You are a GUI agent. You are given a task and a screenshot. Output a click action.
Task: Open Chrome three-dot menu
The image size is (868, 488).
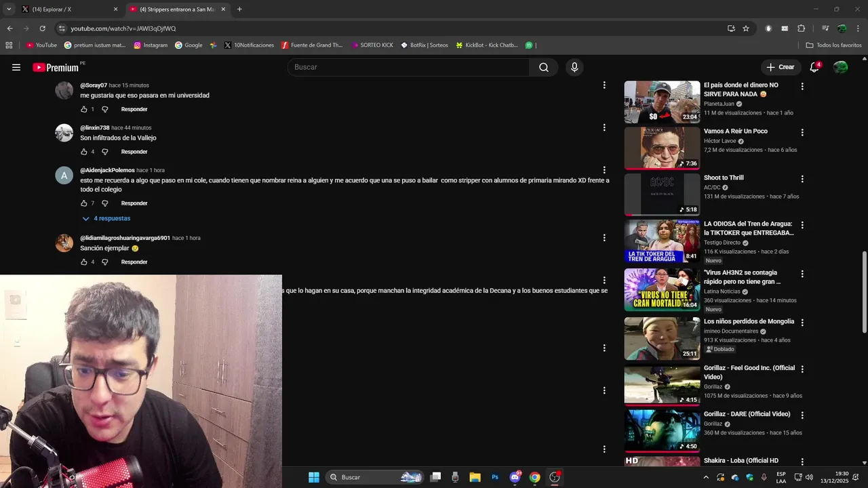[858, 28]
